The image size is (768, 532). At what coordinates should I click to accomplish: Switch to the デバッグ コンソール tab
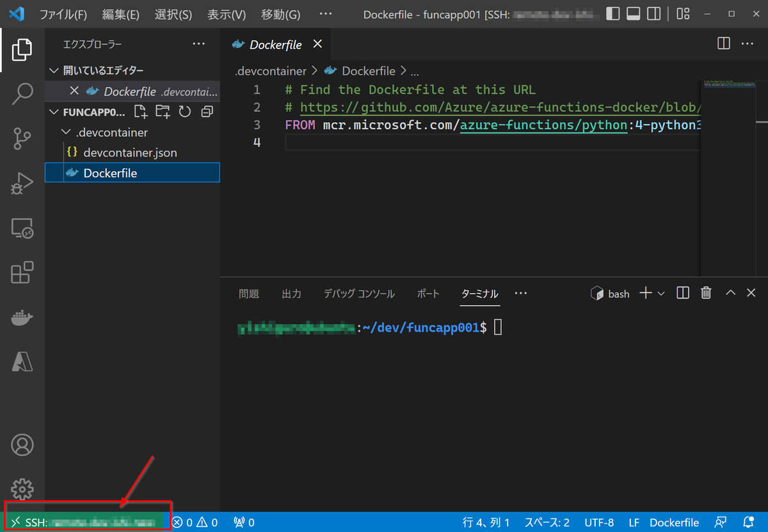[x=359, y=293]
